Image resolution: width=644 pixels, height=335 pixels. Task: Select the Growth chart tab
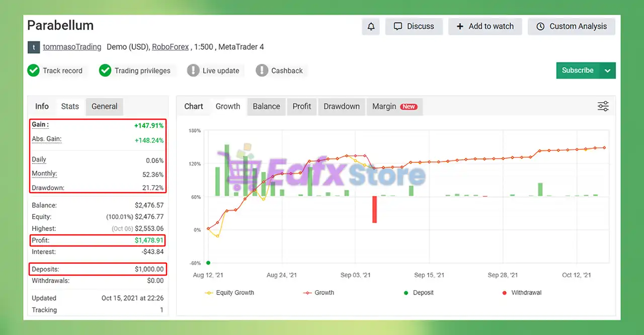tap(228, 106)
